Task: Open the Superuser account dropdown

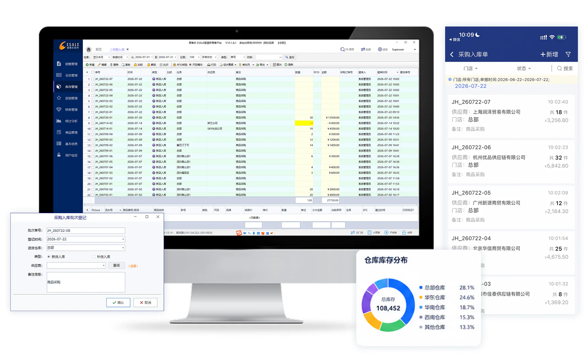Action: 404,50
